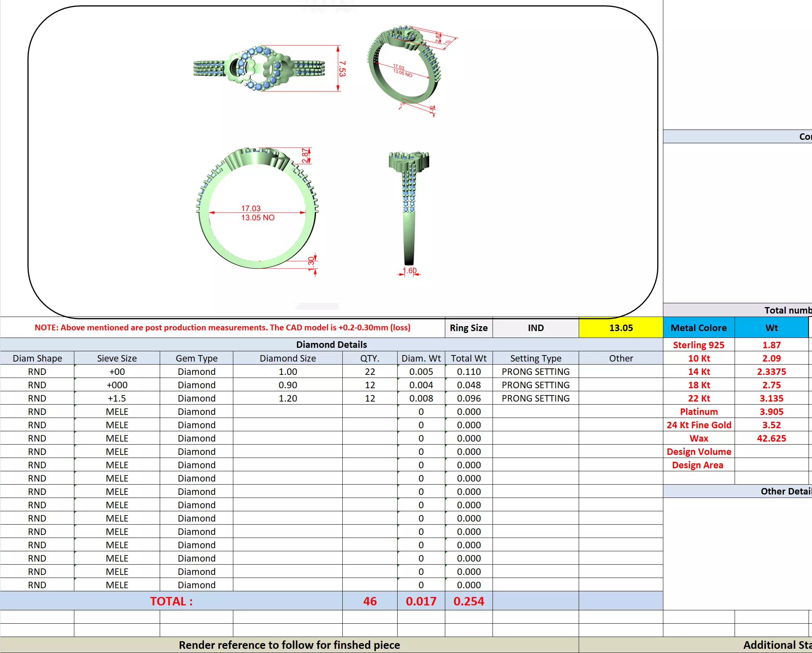Click the top-view ring render image
Viewport: 812px width, 653px height.
259,69
